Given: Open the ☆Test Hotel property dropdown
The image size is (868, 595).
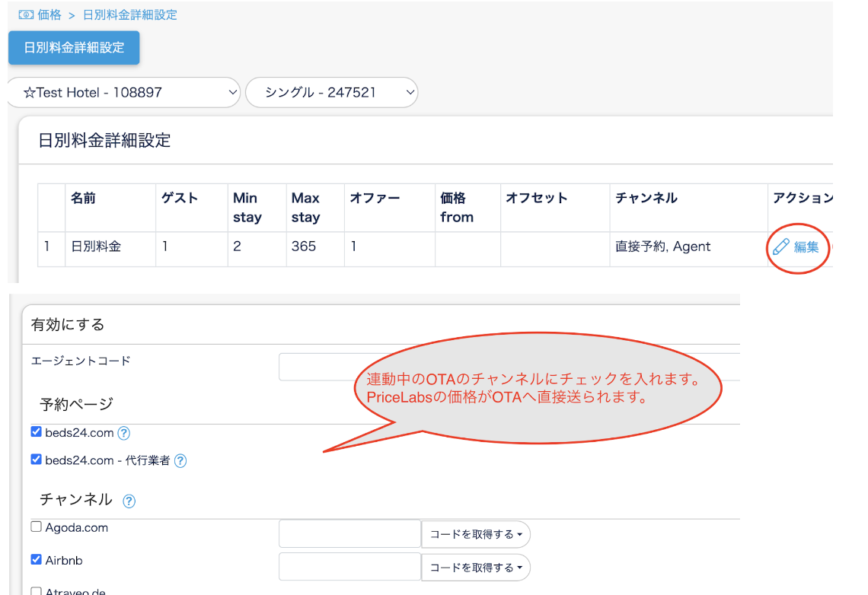Looking at the screenshot, I should pos(123,93).
